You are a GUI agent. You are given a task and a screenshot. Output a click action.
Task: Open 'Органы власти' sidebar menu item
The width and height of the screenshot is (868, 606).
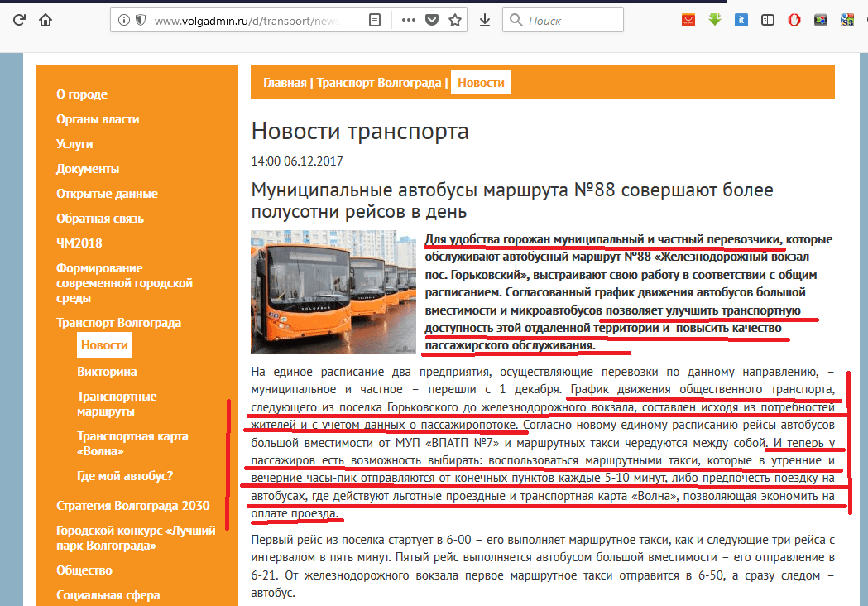(x=98, y=119)
